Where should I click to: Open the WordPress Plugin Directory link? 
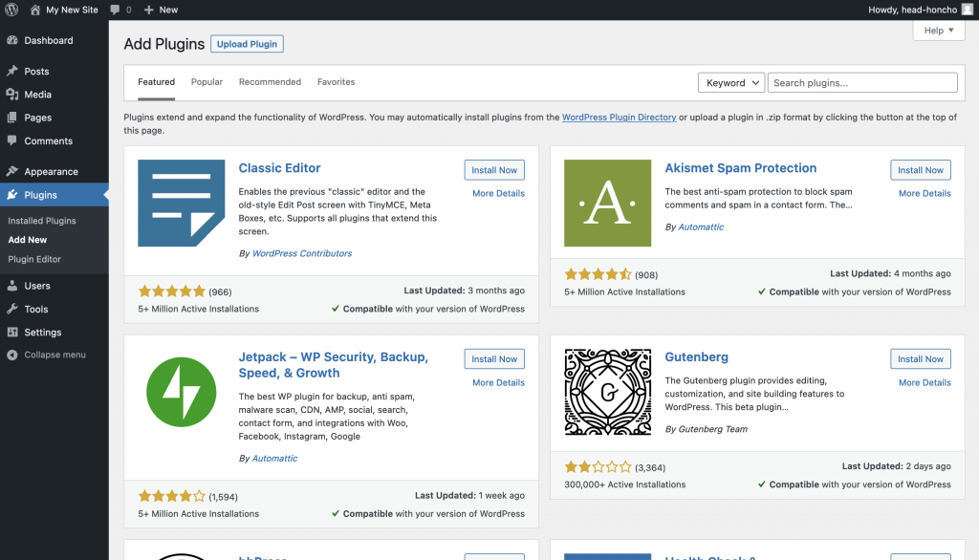click(x=619, y=118)
